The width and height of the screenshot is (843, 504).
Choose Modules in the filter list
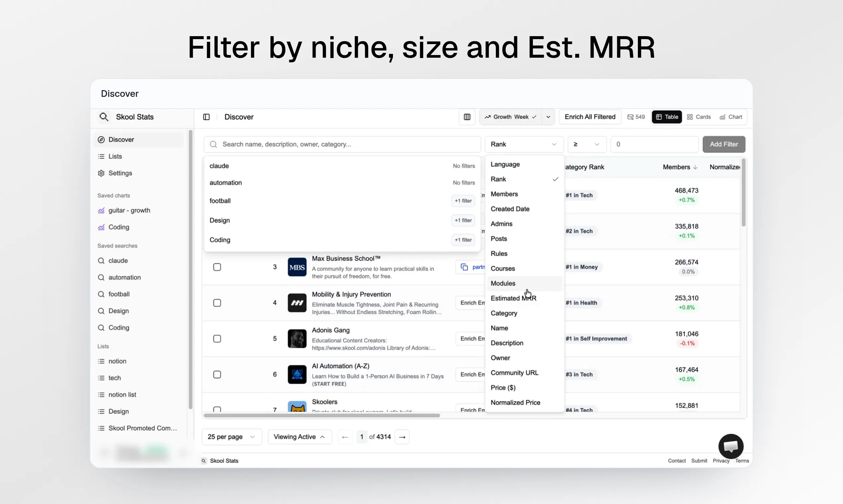tap(524, 283)
